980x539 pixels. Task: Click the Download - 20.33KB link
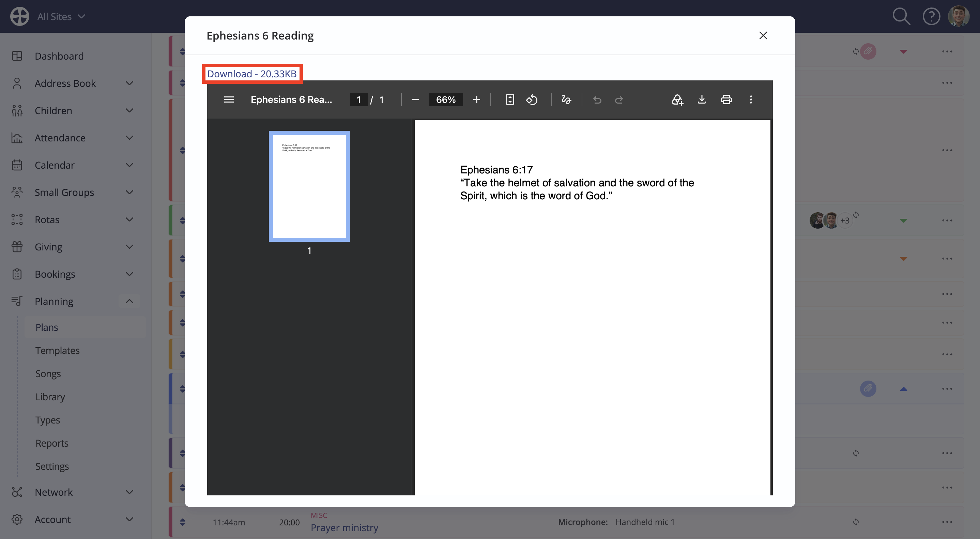tap(252, 74)
